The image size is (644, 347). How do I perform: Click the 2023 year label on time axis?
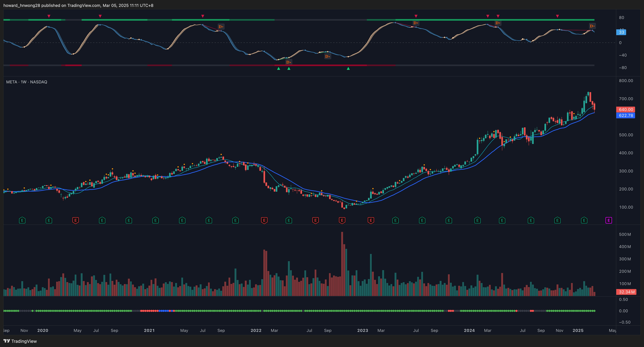[362, 330]
